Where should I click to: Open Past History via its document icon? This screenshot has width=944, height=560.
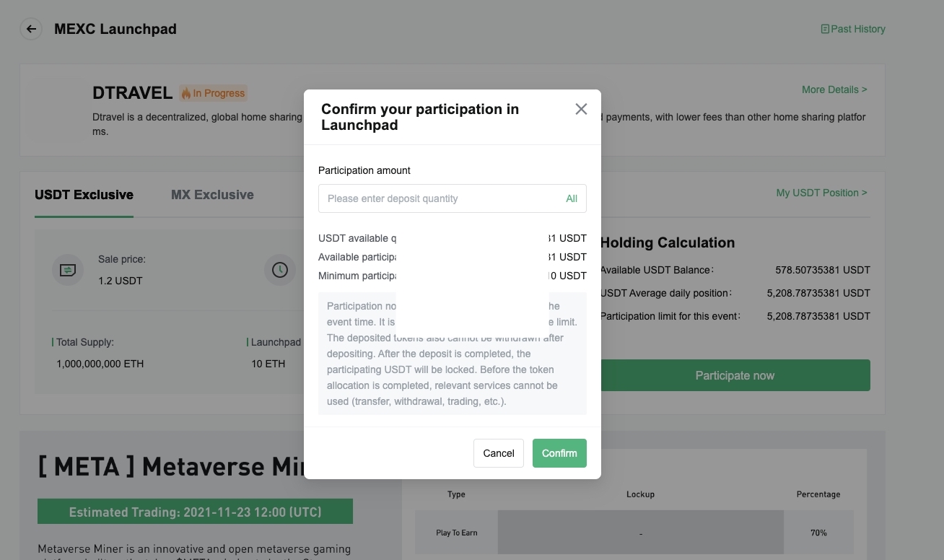click(x=825, y=29)
